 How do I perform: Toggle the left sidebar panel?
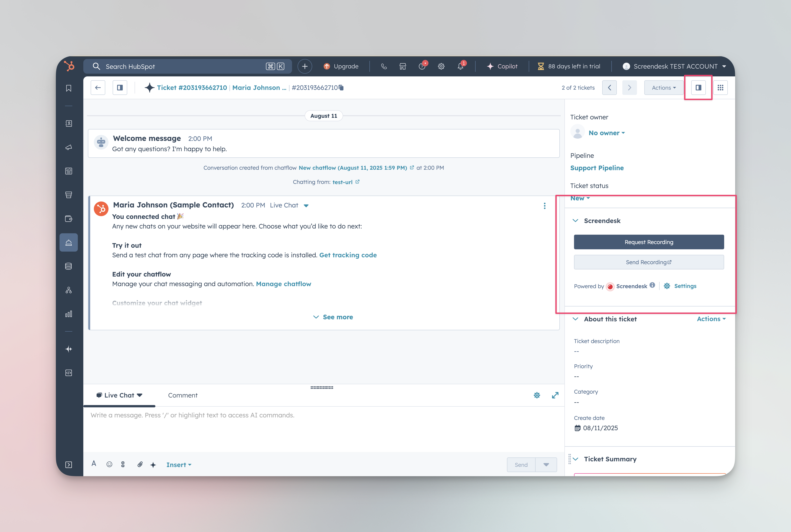pos(120,88)
